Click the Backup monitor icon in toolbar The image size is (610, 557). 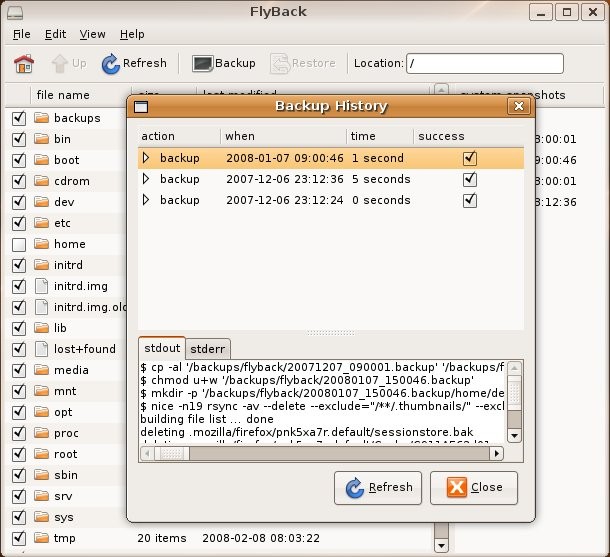tap(202, 63)
